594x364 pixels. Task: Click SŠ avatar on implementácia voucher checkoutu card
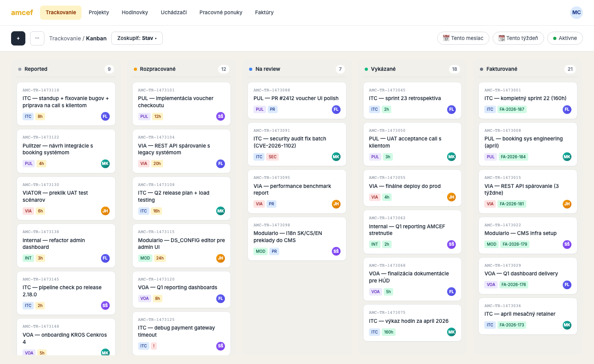(x=221, y=116)
